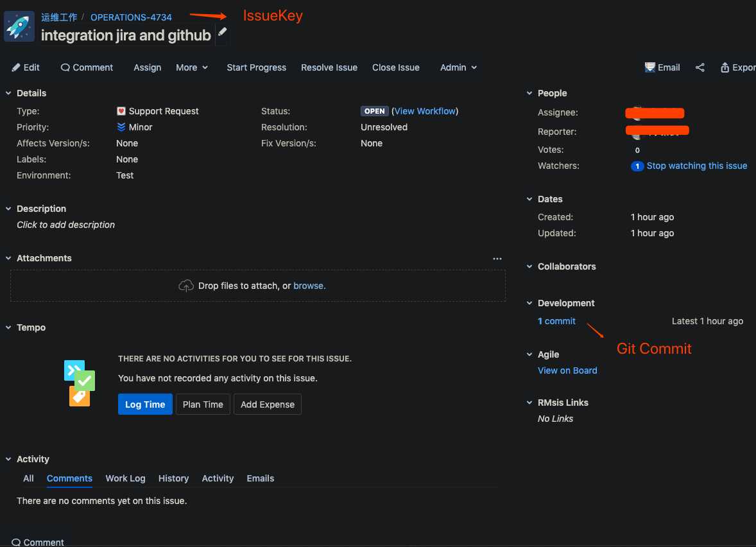Image resolution: width=756 pixels, height=547 pixels.
Task: Switch to the Work Log tab
Action: pyautogui.click(x=125, y=478)
